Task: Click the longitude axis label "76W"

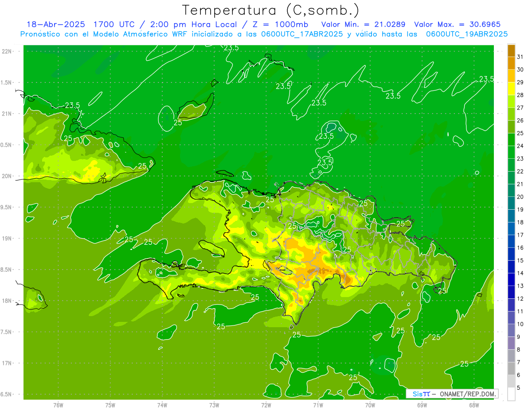Action: pos(58,405)
